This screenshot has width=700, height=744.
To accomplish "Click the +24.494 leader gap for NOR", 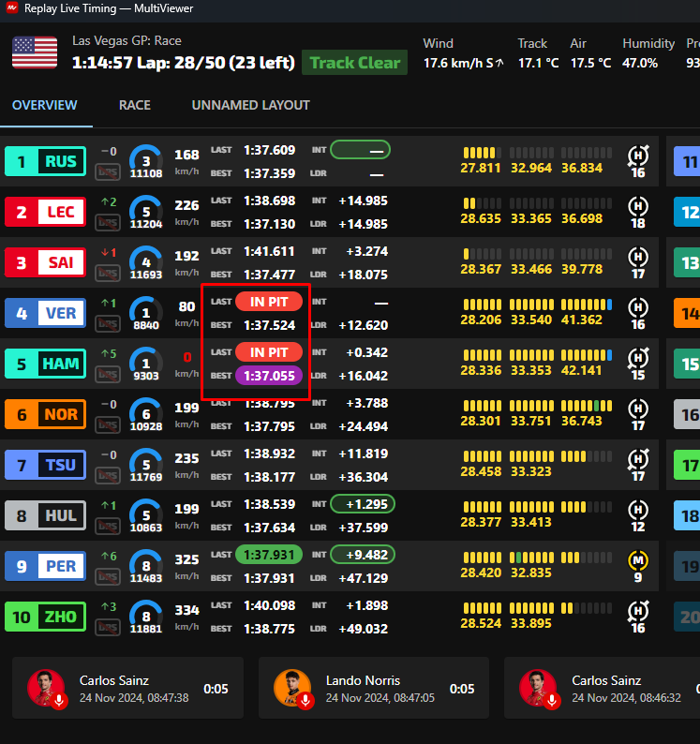I will click(x=363, y=426).
